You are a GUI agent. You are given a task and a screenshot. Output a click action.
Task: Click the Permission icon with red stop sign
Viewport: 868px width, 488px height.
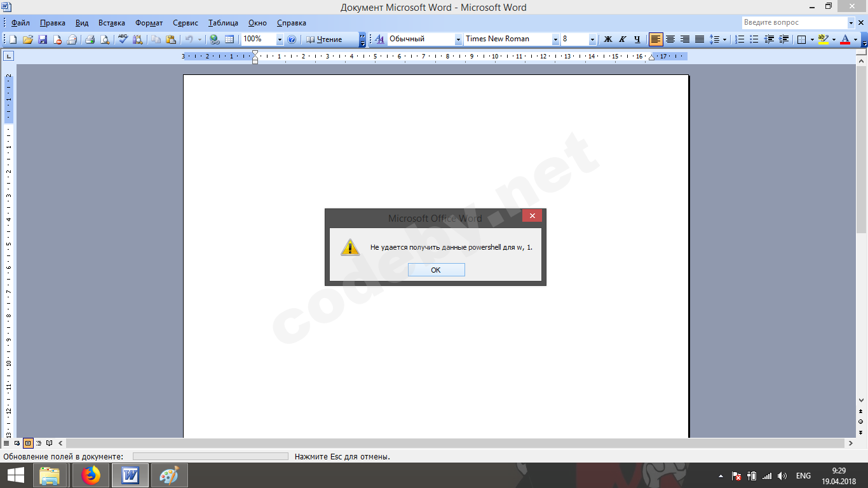[x=57, y=39]
